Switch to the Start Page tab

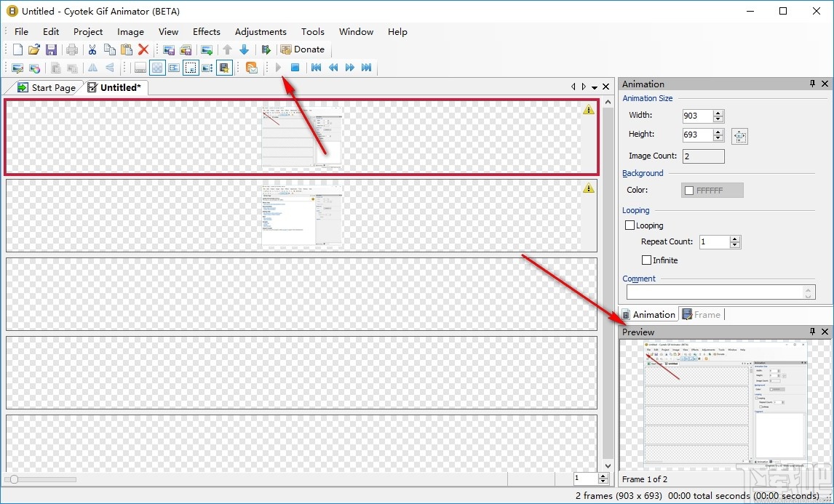(x=47, y=88)
